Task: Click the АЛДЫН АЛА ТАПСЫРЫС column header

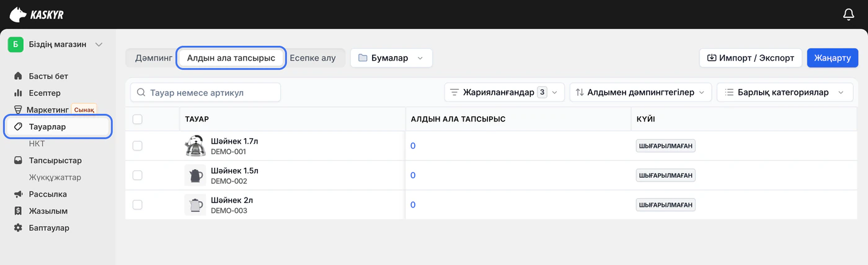Action: [458, 119]
